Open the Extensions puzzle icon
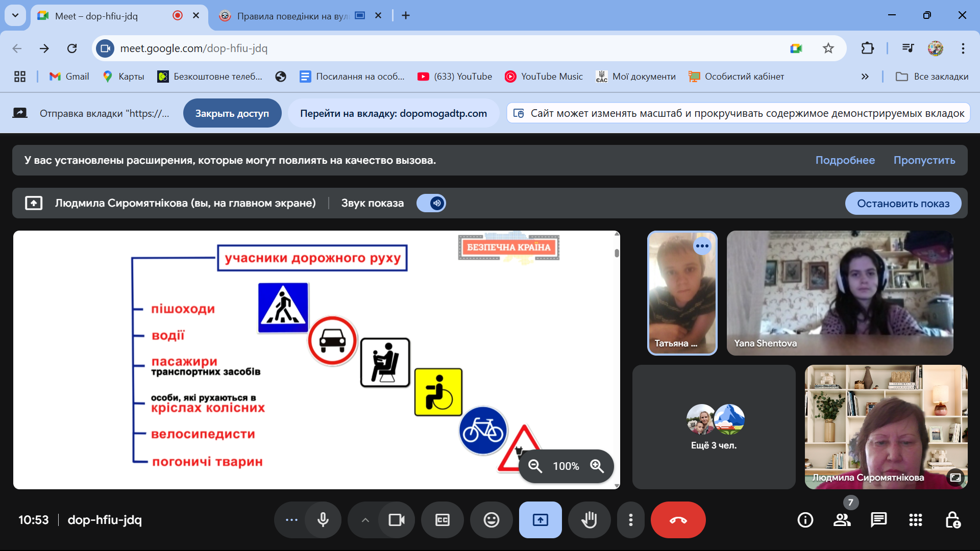 click(867, 48)
